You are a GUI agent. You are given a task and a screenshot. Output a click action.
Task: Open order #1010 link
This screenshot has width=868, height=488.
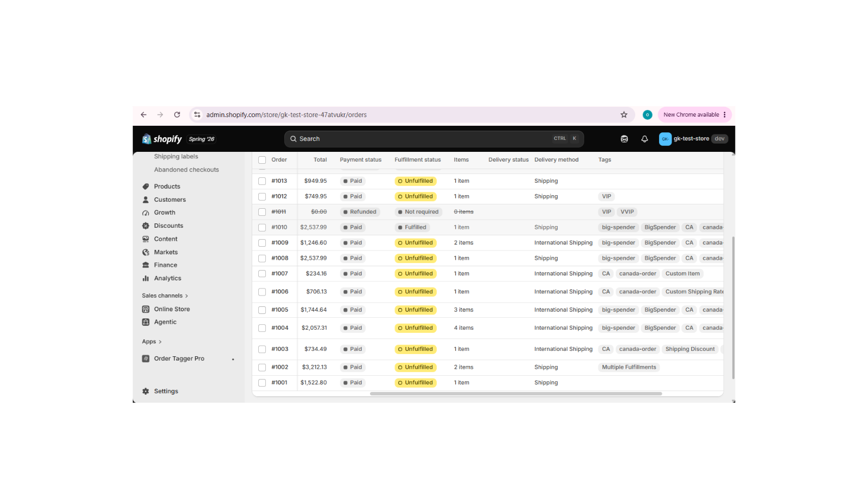[279, 227]
